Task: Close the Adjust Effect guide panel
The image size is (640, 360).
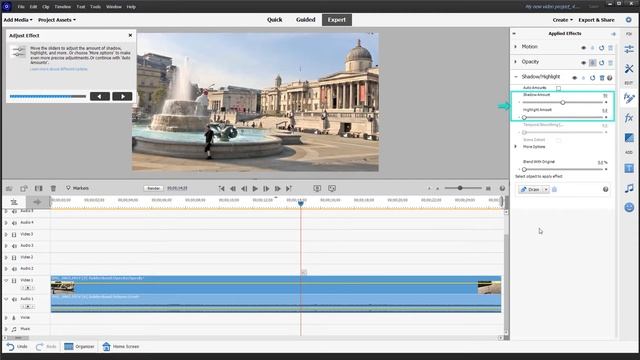Action: click(x=130, y=36)
